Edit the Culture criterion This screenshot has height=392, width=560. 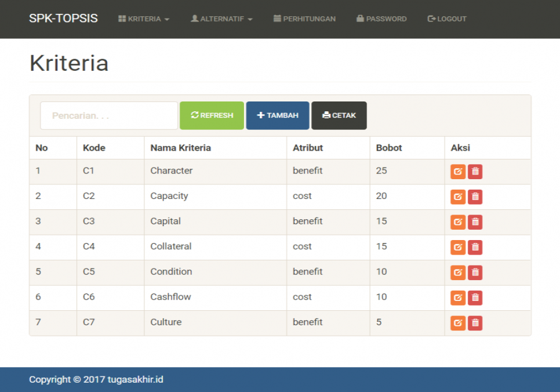pyautogui.click(x=458, y=323)
